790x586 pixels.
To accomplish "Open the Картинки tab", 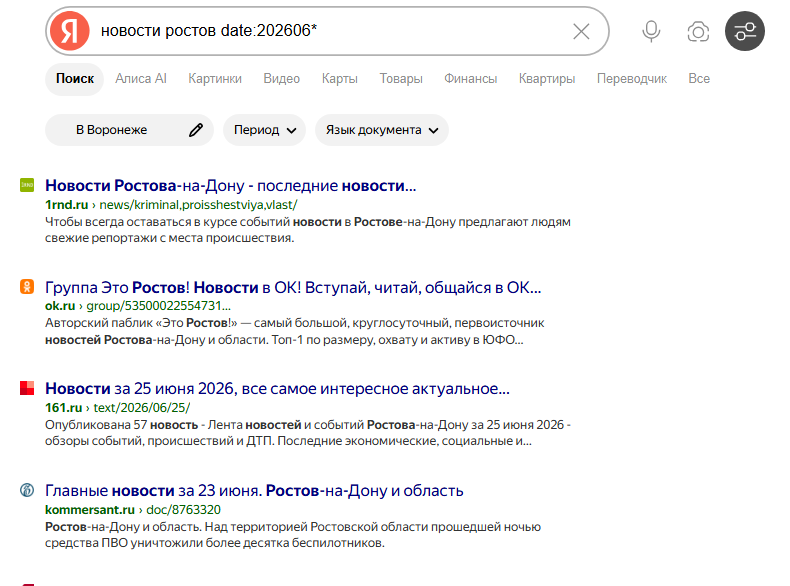I will coord(215,79).
